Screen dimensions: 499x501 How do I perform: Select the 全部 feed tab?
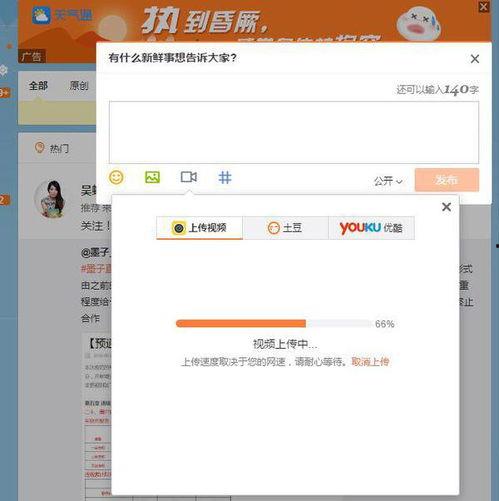point(38,86)
